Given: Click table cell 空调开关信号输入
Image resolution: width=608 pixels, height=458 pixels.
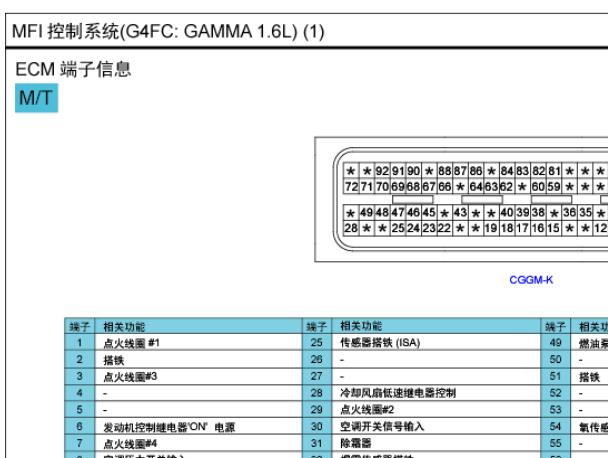Looking at the screenshot, I should (436, 427).
